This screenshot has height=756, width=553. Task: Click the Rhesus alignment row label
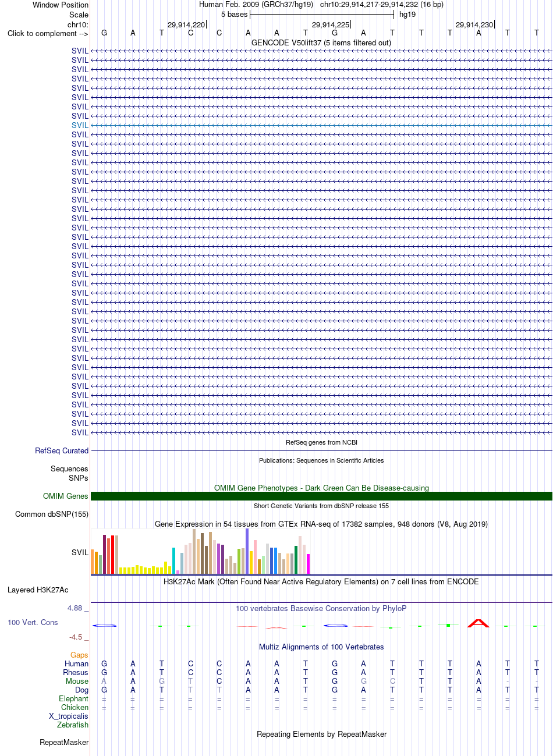(76, 672)
